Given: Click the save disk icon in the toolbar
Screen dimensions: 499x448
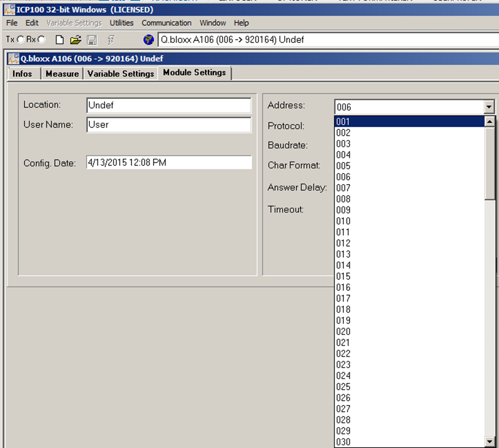Looking at the screenshot, I should pyautogui.click(x=91, y=39).
